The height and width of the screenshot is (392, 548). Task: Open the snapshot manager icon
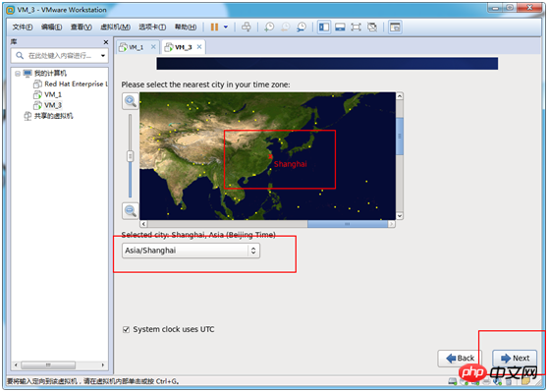[x=301, y=27]
